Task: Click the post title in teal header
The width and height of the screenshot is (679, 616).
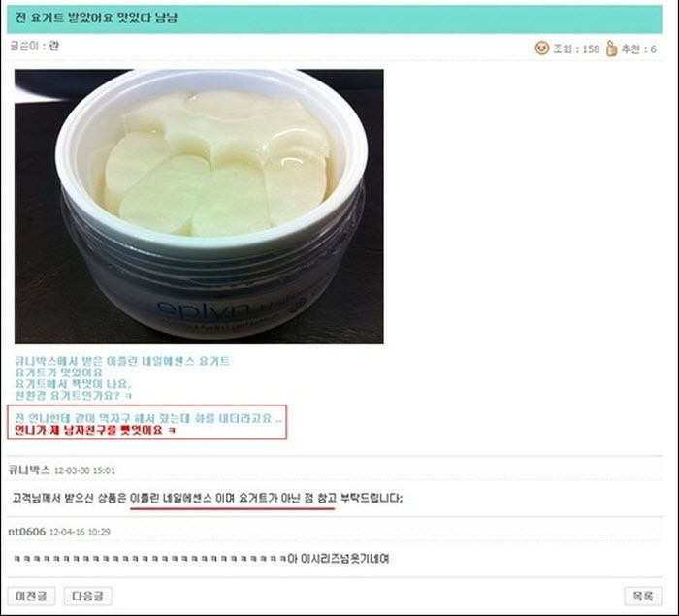Action: [96, 18]
